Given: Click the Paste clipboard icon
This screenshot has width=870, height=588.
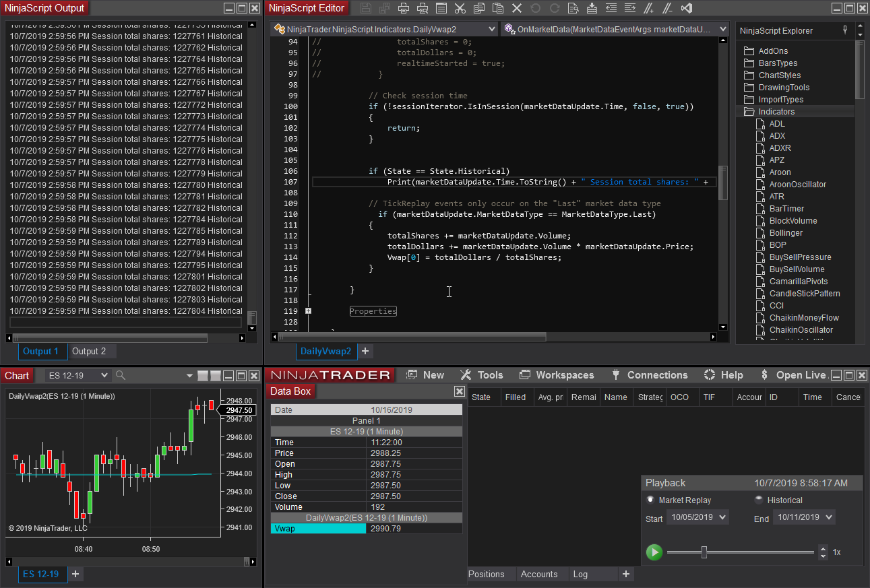Looking at the screenshot, I should [x=498, y=8].
